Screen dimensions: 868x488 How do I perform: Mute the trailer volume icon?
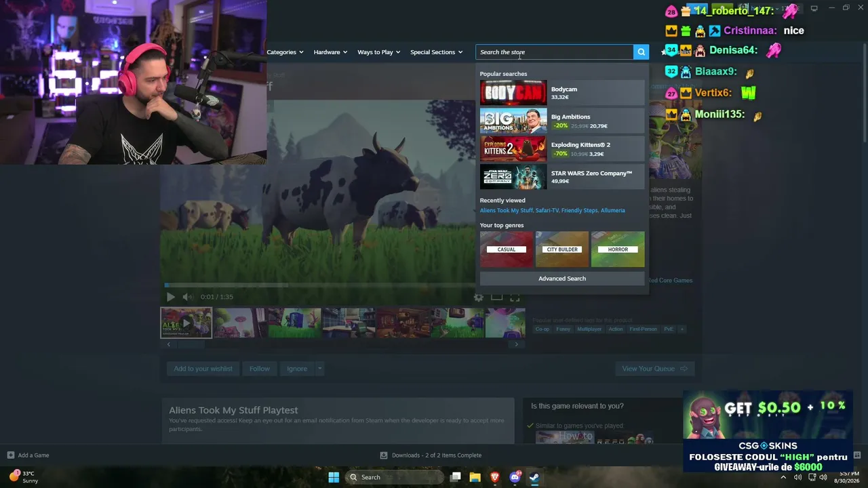pyautogui.click(x=188, y=297)
